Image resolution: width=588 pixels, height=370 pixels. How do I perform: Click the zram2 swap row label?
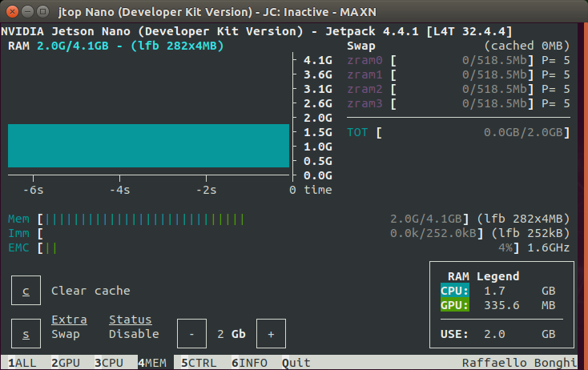[x=364, y=89]
